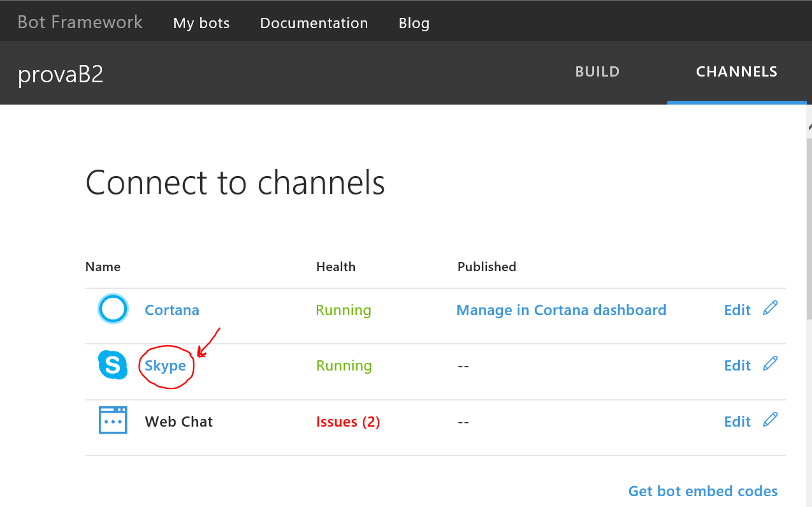812x507 pixels.
Task: Click the pencil icon in Skype row
Action: tap(770, 364)
